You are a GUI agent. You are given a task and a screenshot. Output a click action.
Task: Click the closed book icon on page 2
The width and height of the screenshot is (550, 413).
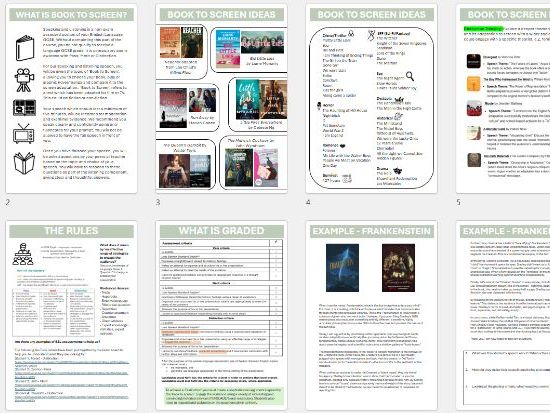point(25,48)
